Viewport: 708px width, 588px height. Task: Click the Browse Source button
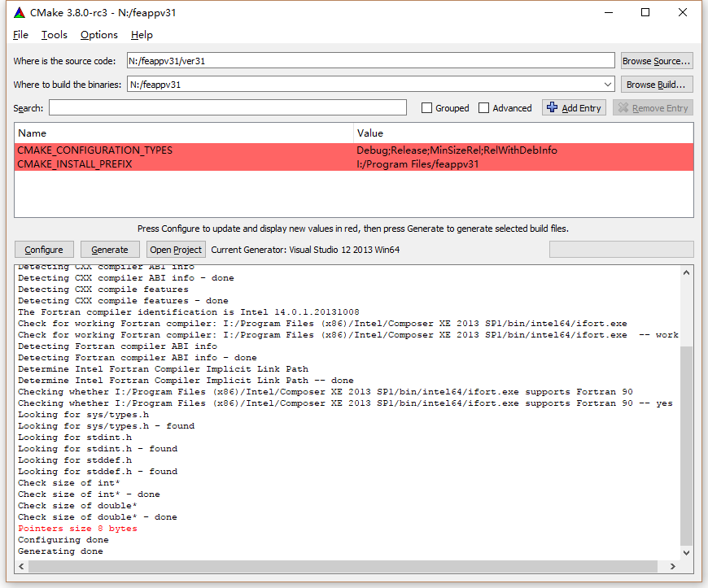coord(657,60)
